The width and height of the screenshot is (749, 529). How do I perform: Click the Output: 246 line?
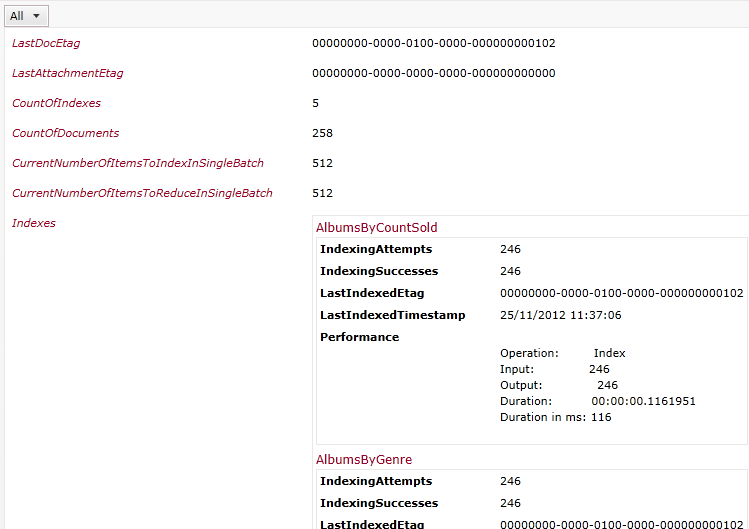559,385
